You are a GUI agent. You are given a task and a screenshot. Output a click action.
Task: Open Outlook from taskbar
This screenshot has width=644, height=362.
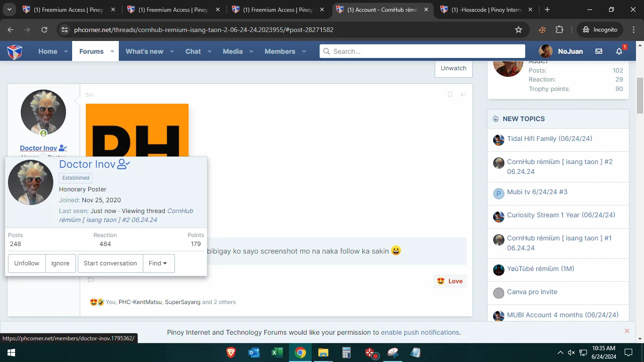[x=254, y=353]
